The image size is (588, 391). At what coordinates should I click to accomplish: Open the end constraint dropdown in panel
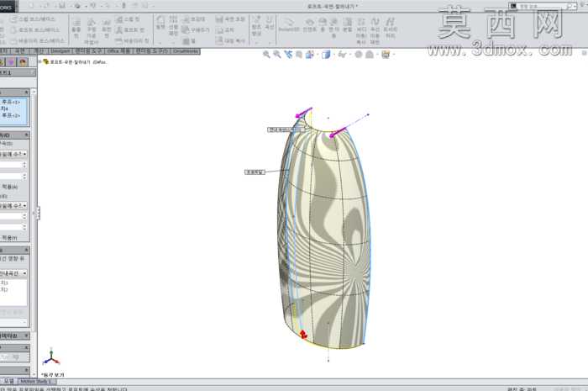tap(13, 206)
